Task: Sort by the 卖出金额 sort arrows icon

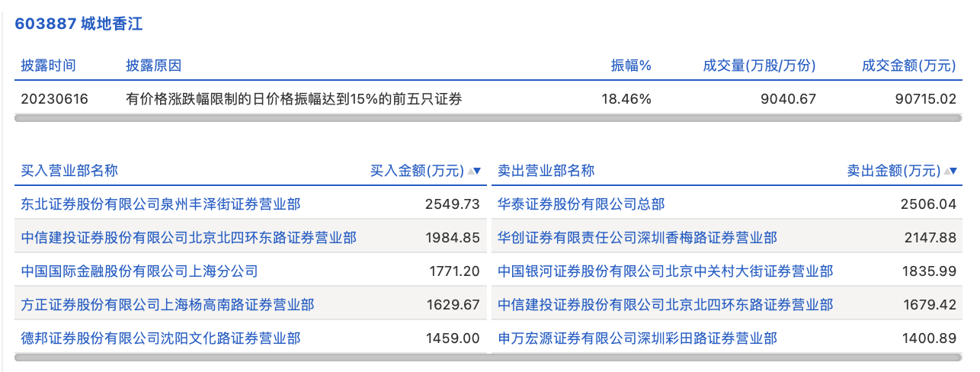Action: point(951,171)
